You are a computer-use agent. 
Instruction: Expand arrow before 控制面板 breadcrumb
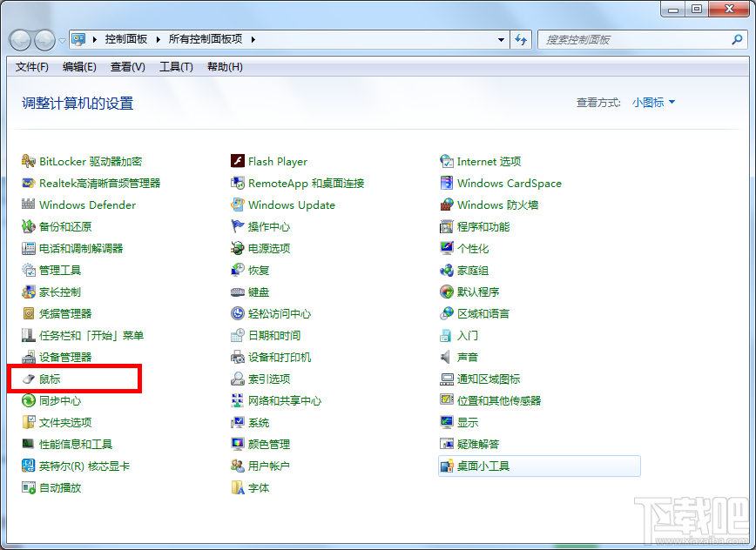(x=94, y=39)
